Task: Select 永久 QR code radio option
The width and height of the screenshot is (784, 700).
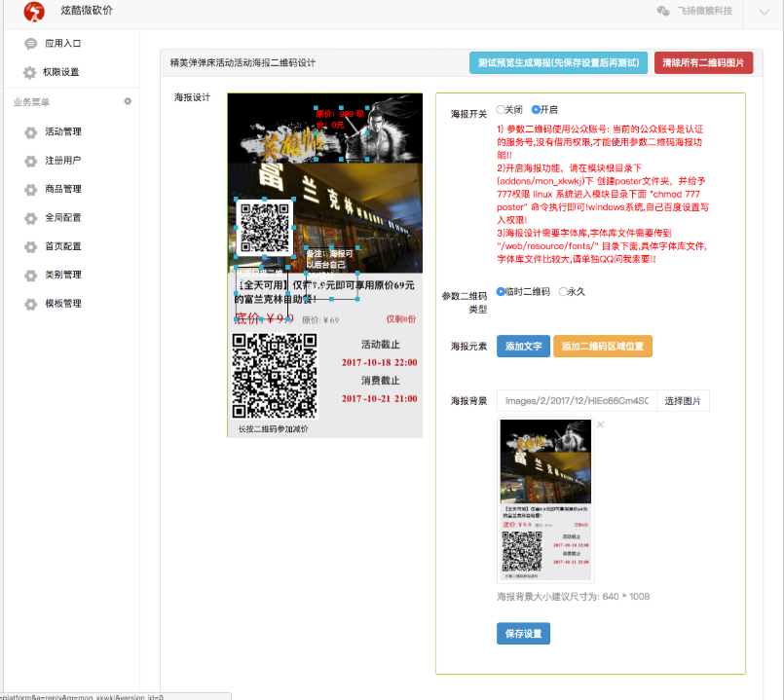Action: click(564, 291)
